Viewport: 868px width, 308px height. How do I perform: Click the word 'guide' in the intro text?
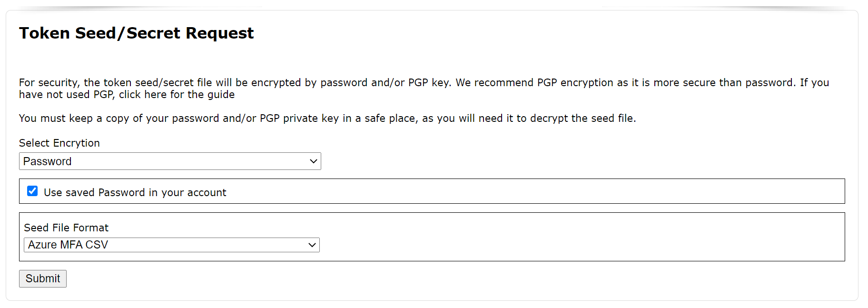(x=221, y=95)
